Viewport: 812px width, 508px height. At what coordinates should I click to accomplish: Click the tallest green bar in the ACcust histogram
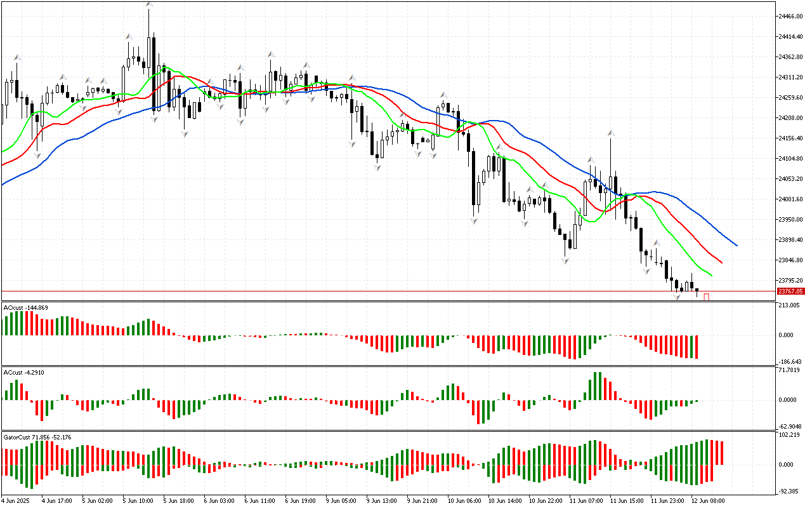coord(596,385)
